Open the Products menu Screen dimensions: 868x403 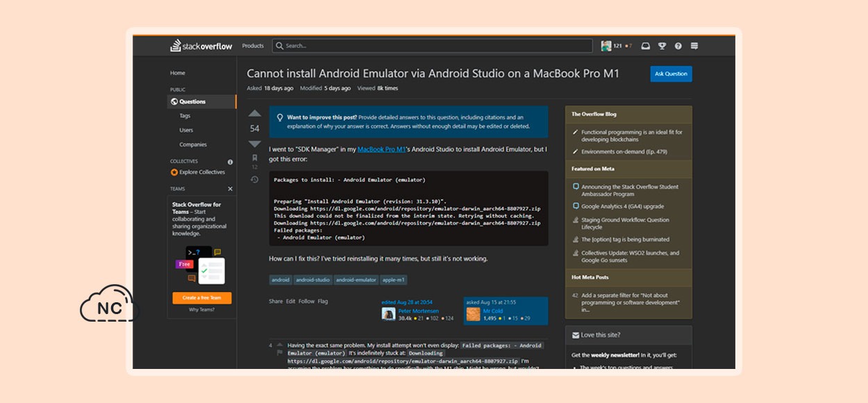pyautogui.click(x=253, y=46)
